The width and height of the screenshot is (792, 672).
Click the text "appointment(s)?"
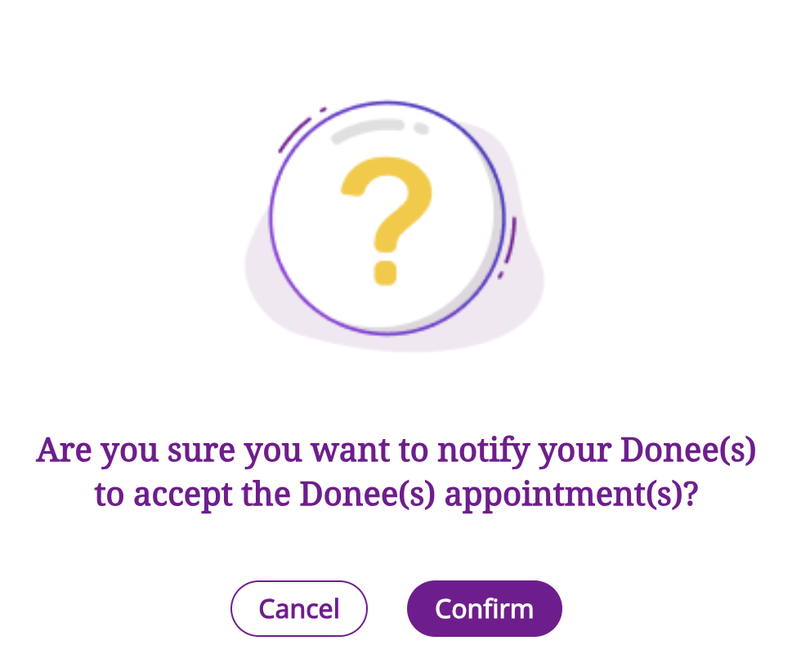571,495
